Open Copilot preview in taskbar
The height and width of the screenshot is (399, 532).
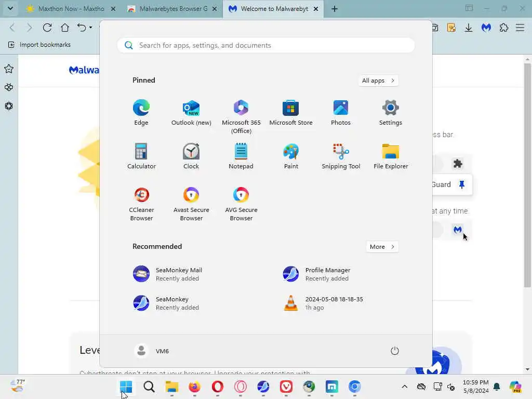click(x=515, y=387)
